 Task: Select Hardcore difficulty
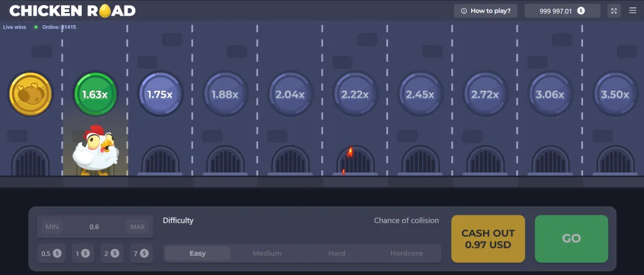[x=406, y=253]
